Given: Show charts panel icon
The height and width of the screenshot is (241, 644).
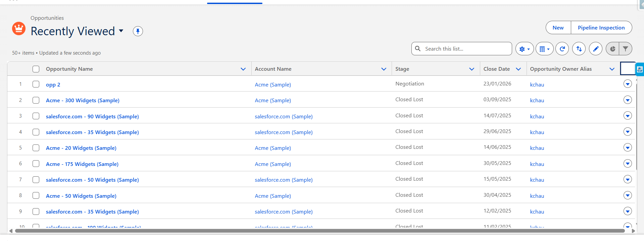Looking at the screenshot, I should pos(612,49).
